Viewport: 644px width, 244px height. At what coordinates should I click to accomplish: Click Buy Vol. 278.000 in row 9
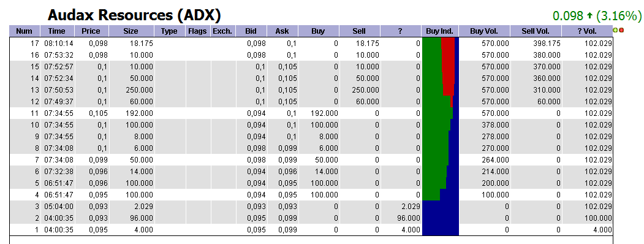[495, 136]
